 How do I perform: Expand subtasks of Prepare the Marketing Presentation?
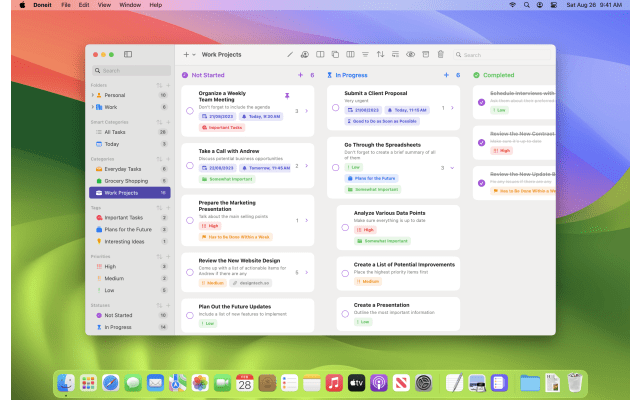tap(307, 220)
